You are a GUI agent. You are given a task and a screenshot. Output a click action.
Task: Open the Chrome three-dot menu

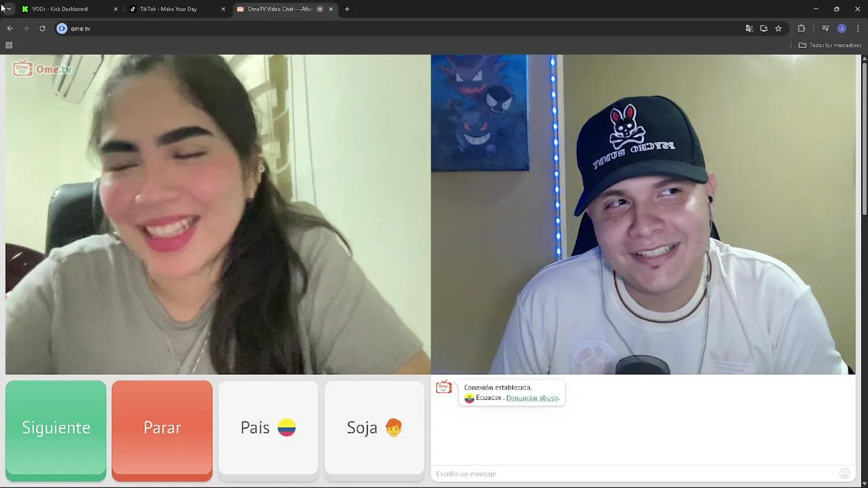(x=857, y=28)
